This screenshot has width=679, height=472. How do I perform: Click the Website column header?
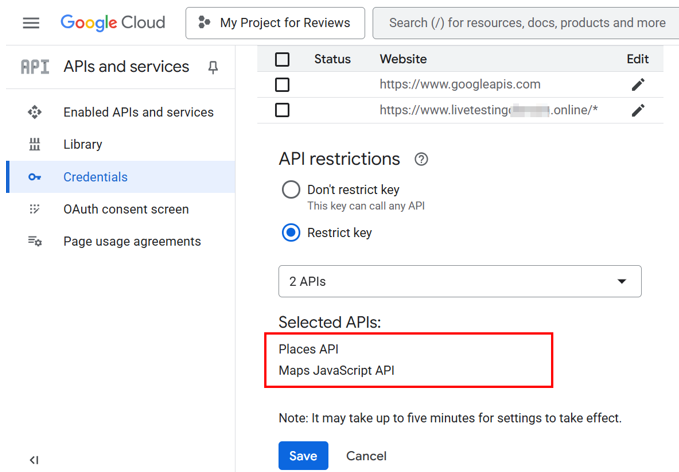click(x=403, y=59)
